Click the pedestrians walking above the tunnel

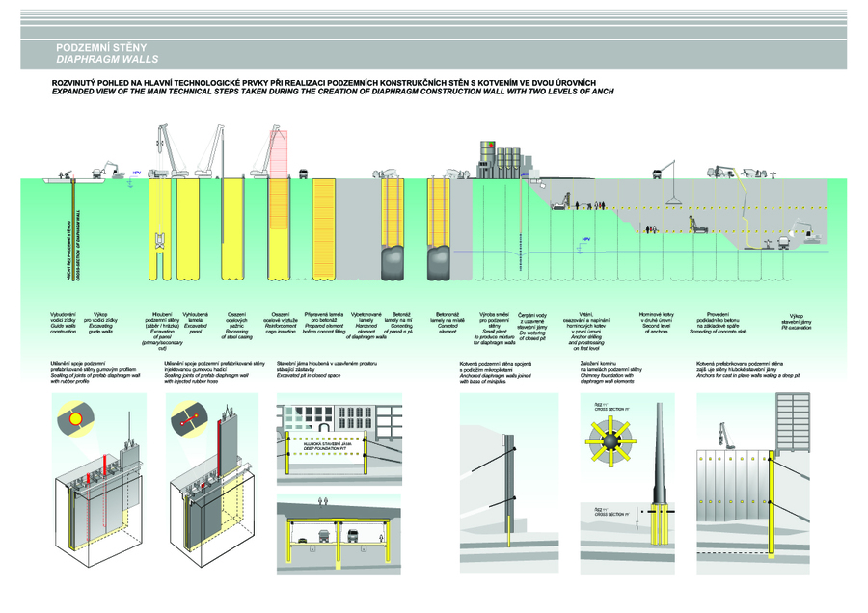pyautogui.click(x=322, y=500)
